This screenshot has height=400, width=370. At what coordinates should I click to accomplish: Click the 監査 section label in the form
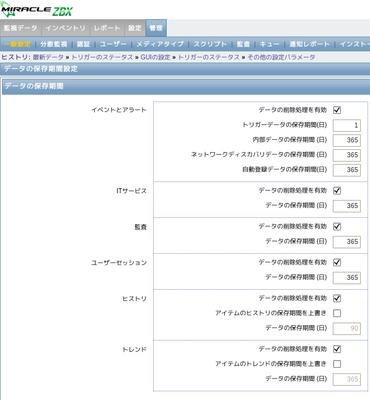(x=140, y=227)
